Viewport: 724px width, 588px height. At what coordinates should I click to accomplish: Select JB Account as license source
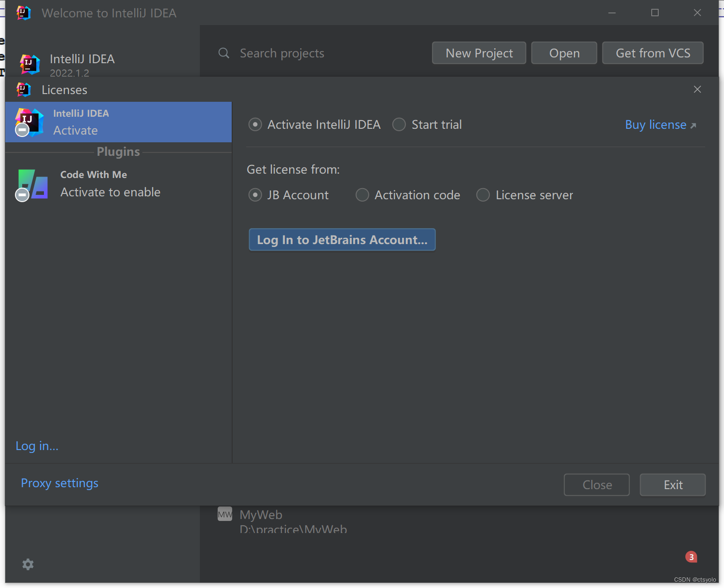click(288, 195)
